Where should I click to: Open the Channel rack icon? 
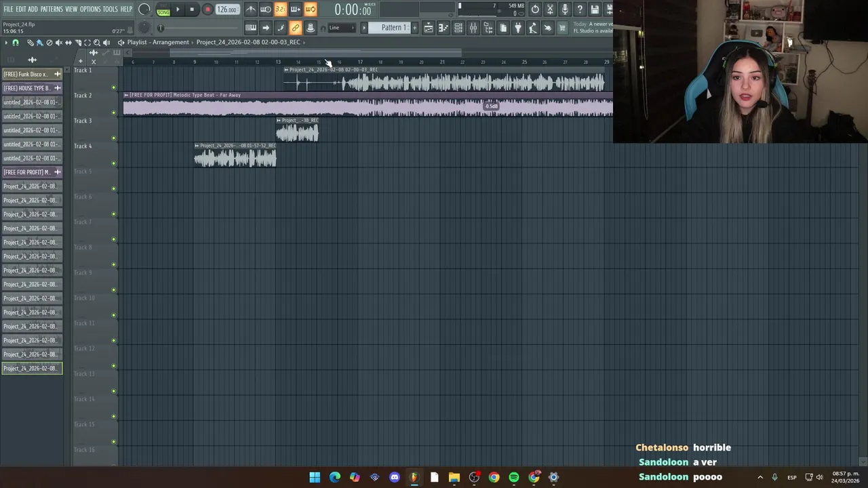458,28
